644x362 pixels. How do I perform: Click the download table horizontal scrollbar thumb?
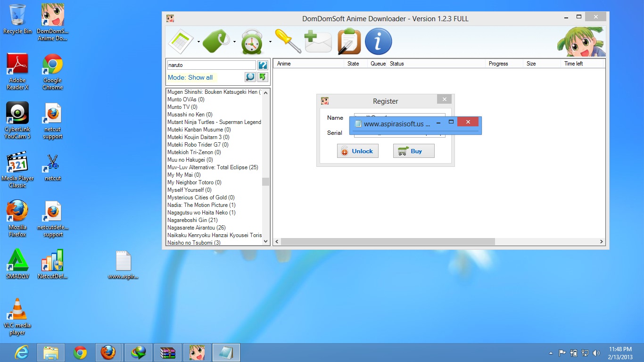388,241
